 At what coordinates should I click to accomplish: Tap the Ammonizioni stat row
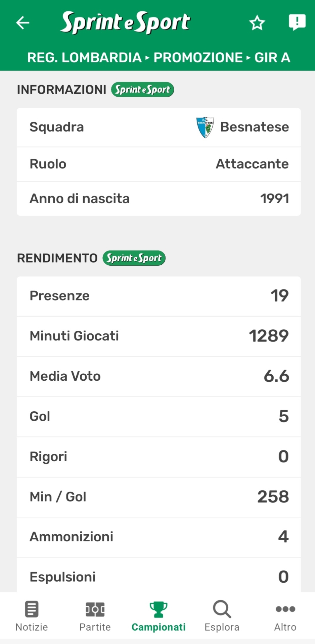pyautogui.click(x=159, y=537)
